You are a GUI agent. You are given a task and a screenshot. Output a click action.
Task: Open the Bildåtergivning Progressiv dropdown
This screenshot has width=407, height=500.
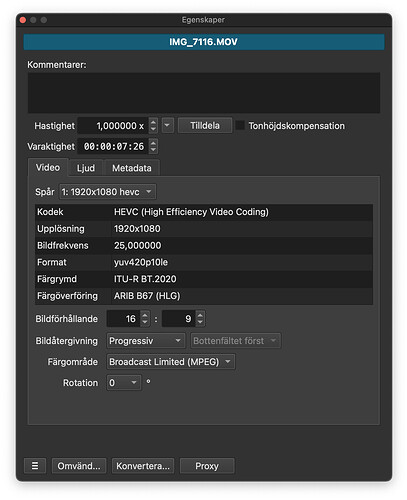(146, 341)
